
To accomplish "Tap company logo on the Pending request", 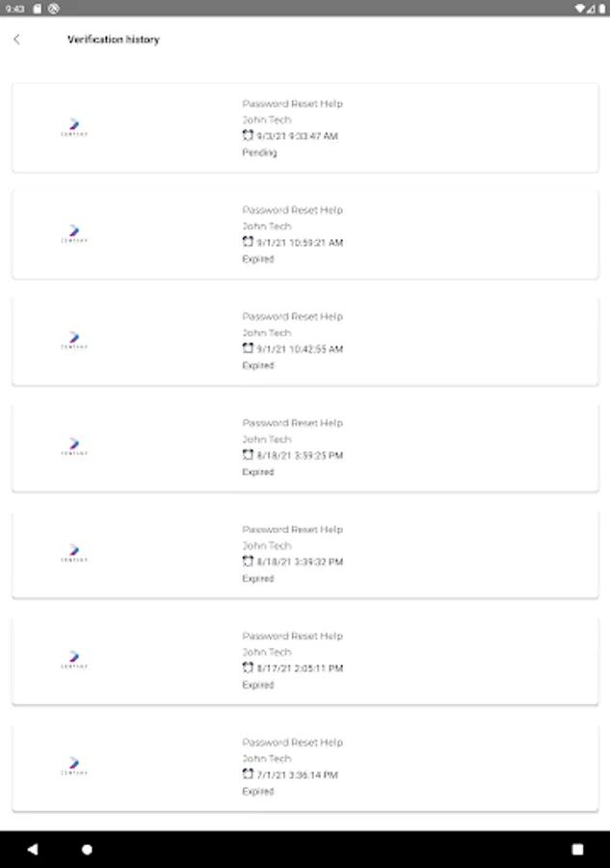I will pyautogui.click(x=74, y=127).
